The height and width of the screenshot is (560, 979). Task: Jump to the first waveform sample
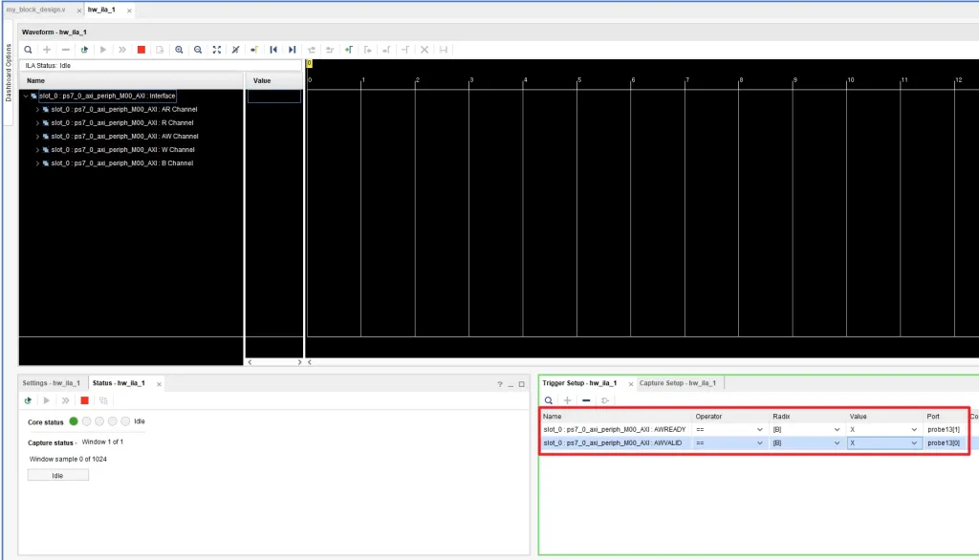(273, 50)
